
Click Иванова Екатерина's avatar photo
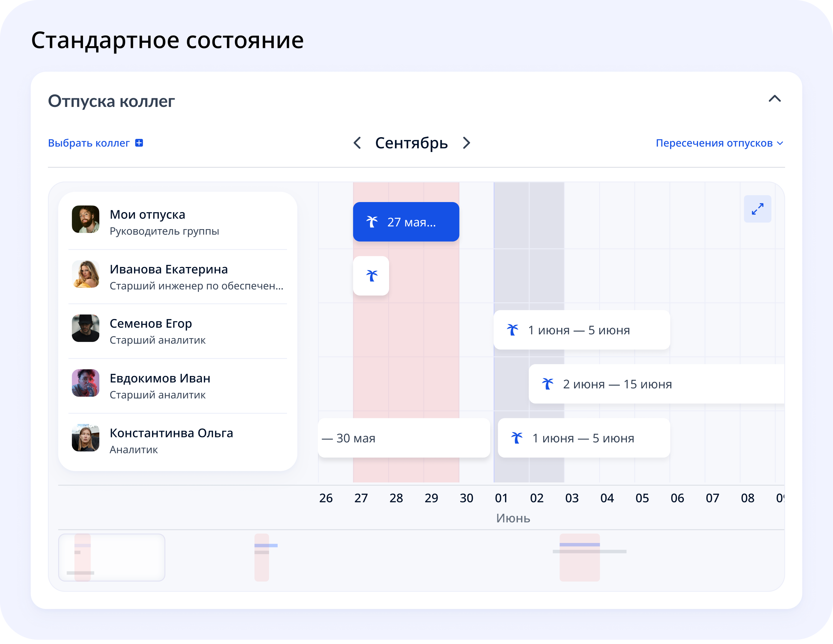click(x=85, y=274)
